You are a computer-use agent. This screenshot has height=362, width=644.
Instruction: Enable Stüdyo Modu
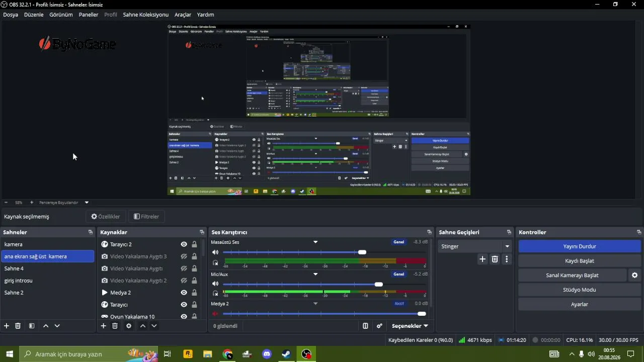(x=580, y=290)
